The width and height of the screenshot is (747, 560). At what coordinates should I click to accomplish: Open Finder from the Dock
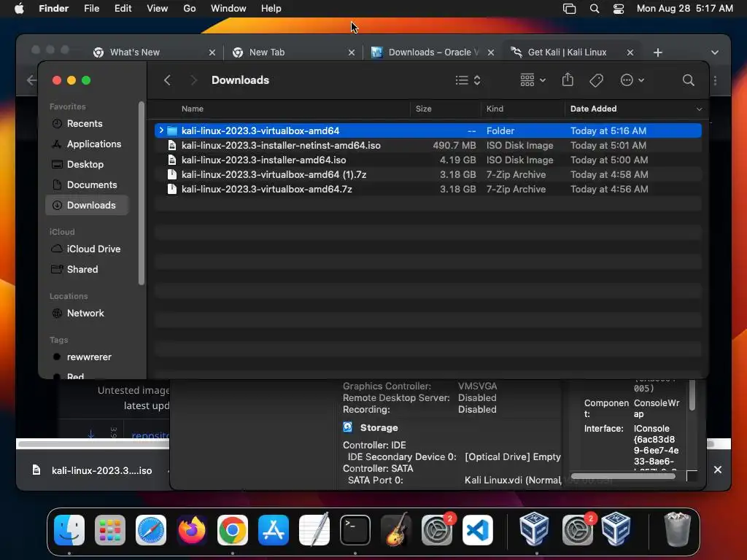(x=69, y=530)
